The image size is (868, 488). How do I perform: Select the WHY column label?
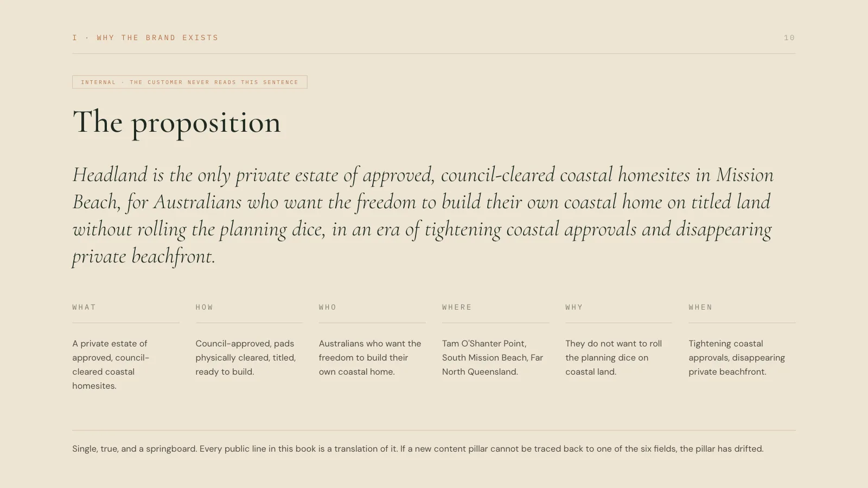[x=574, y=307]
